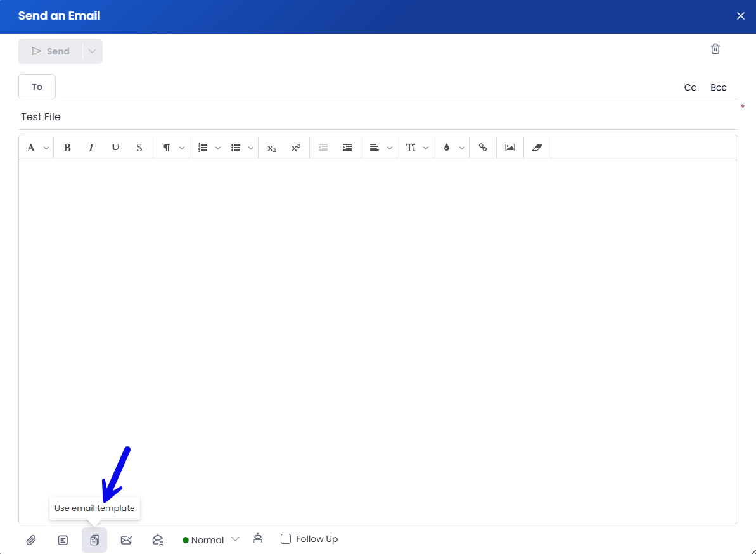Viewport: 756px width, 554px height.
Task: Expand font size dropdown arrow
Action: click(x=426, y=148)
